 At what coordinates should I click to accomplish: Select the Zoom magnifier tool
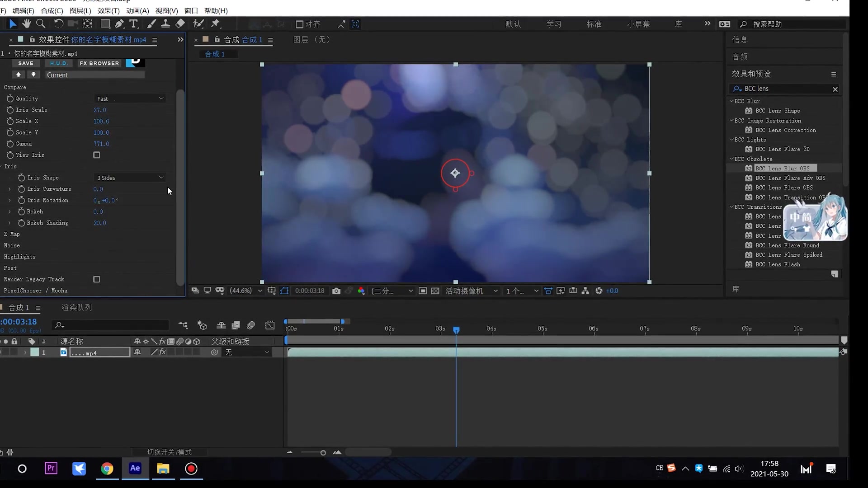[x=41, y=24]
